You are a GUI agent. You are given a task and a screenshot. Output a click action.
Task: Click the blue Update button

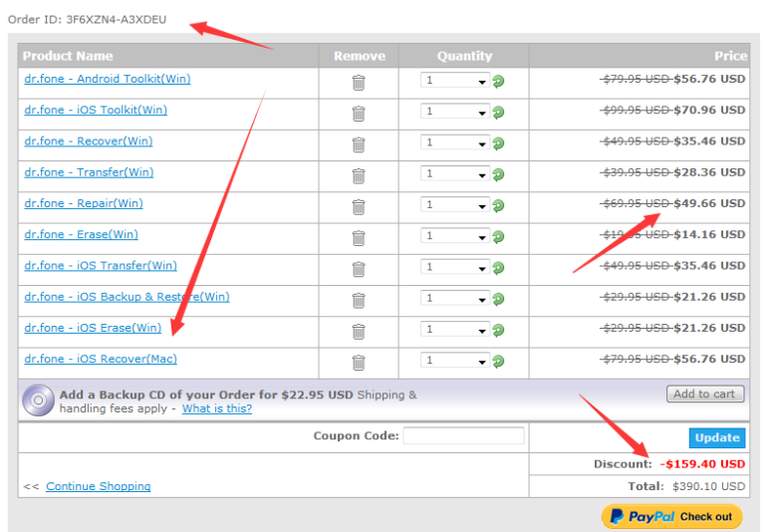[x=717, y=437]
